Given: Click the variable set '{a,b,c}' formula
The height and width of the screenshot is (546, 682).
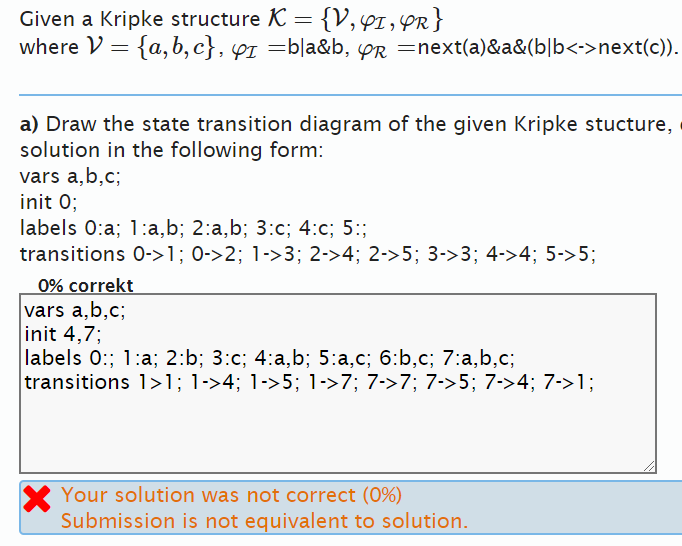Looking at the screenshot, I should click(x=176, y=47).
